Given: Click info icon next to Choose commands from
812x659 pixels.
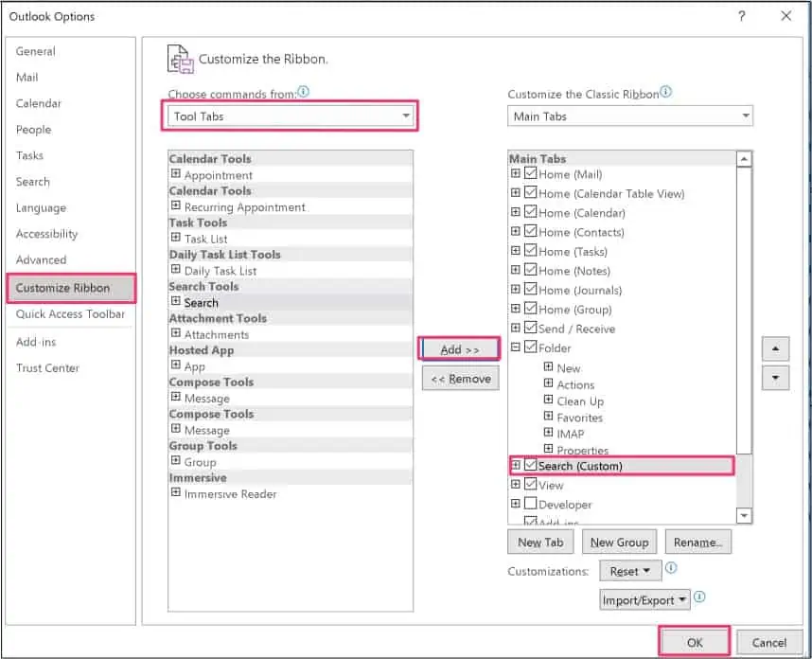Looking at the screenshot, I should point(304,92).
